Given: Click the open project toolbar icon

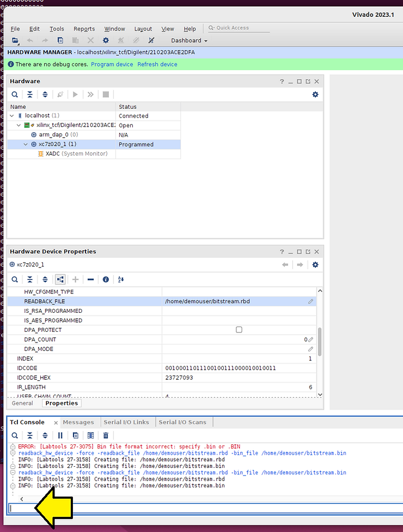Looking at the screenshot, I should (x=15, y=40).
